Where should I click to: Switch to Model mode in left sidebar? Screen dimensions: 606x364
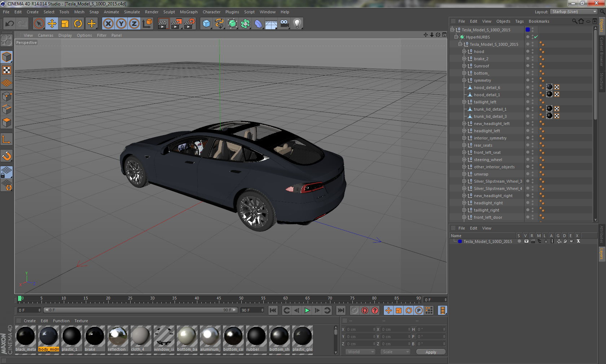click(x=6, y=57)
